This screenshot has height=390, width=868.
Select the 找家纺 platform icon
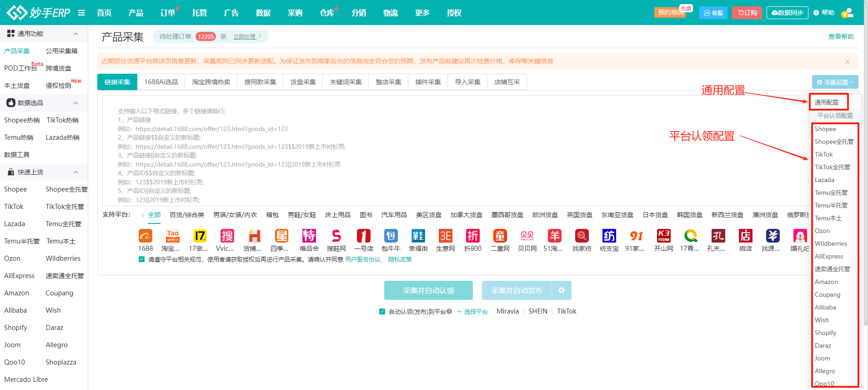pos(582,236)
